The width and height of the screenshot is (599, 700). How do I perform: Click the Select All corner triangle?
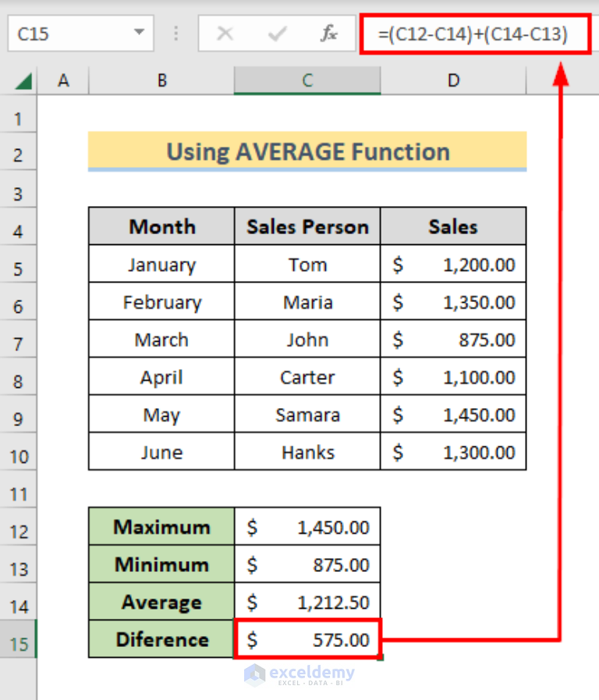(23, 81)
